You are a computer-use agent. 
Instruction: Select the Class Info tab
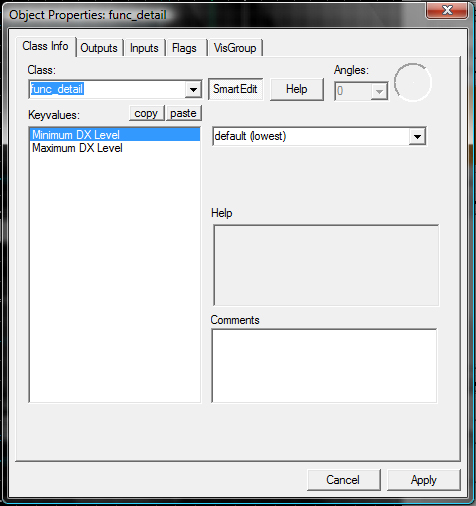point(46,46)
